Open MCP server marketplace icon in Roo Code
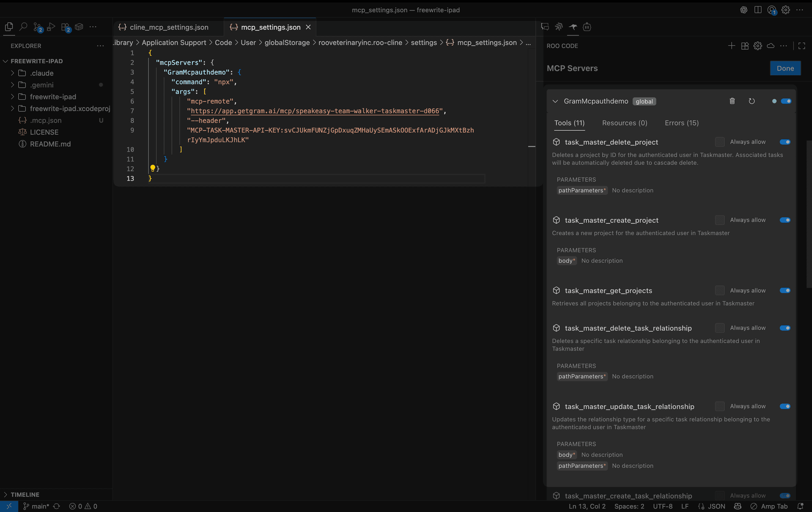Viewport: 812px width, 512px height. (x=745, y=46)
